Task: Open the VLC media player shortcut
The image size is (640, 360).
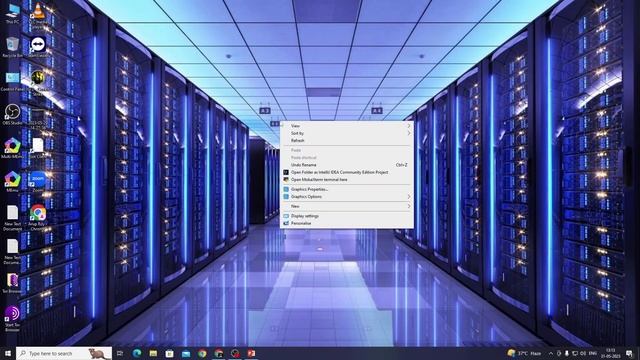Action: 38,15
